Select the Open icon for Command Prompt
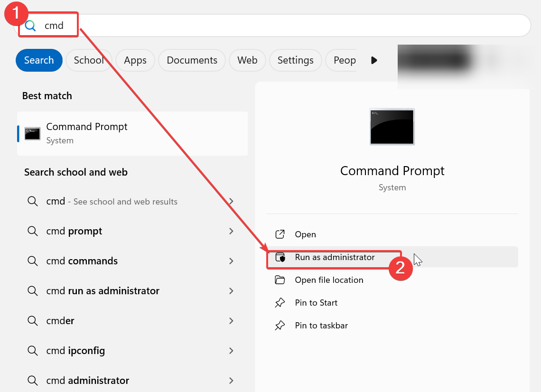Viewport: 541px width, 392px height. point(280,234)
